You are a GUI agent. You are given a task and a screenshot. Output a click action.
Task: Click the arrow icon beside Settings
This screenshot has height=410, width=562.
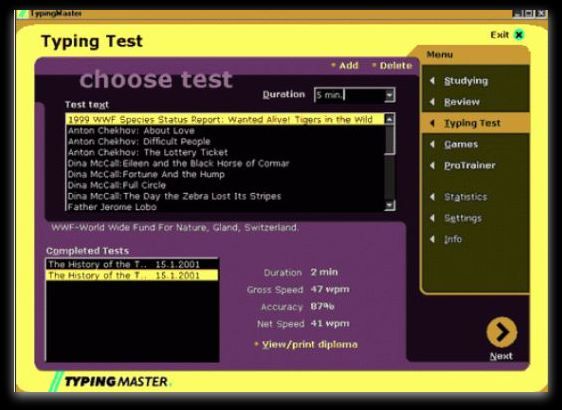[x=433, y=218]
